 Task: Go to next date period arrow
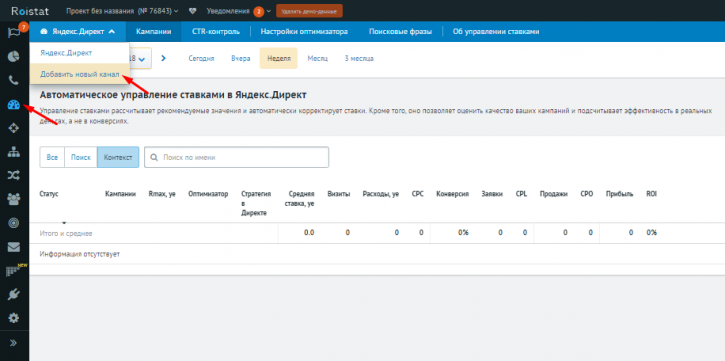tap(163, 59)
